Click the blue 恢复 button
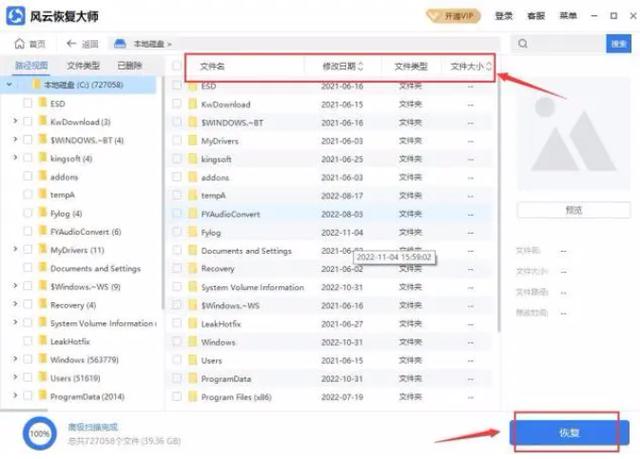 tap(568, 433)
